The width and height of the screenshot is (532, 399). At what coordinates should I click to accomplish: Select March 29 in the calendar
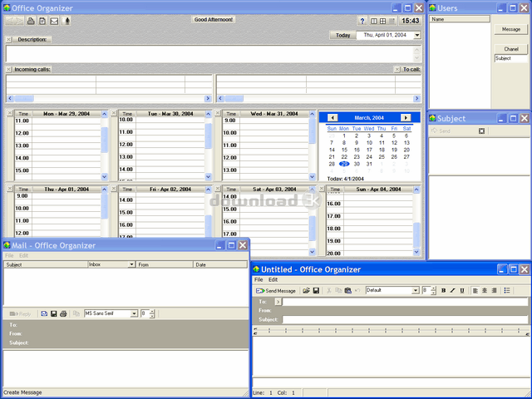pyautogui.click(x=344, y=164)
